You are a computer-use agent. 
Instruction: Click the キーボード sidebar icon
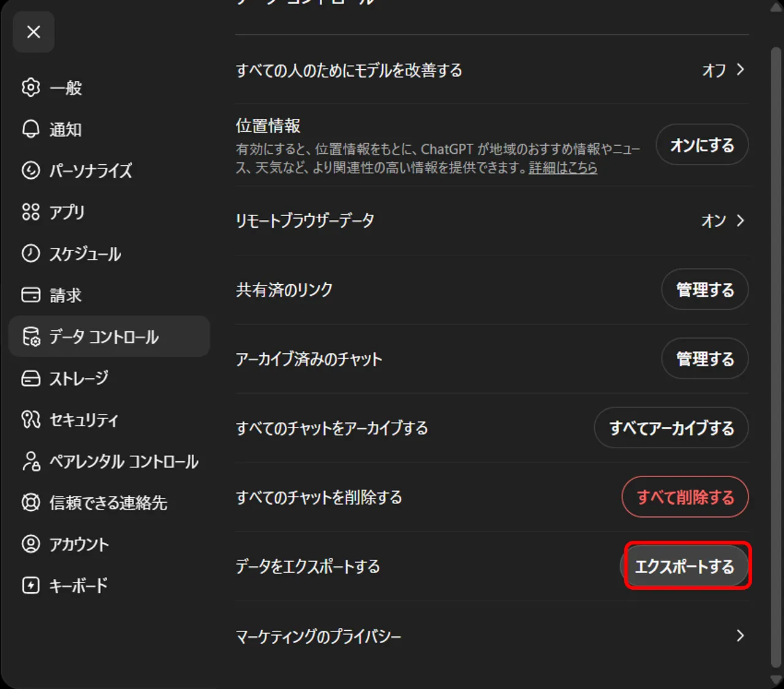click(x=31, y=585)
